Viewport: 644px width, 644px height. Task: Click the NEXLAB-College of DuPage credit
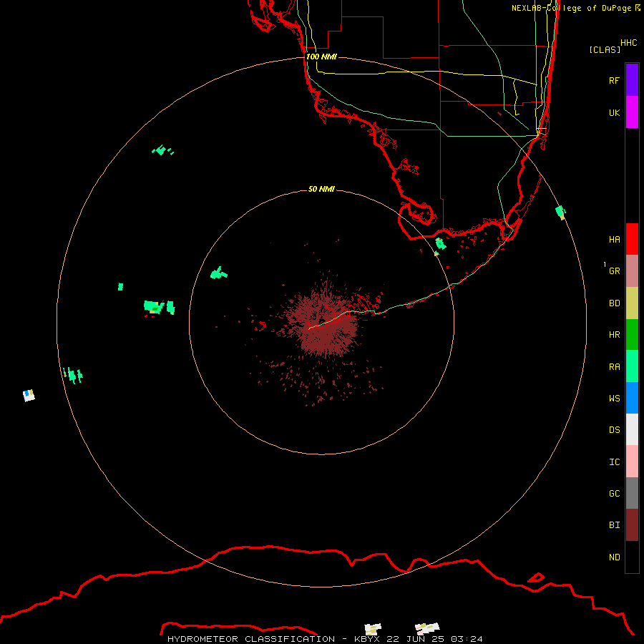[575, 8]
